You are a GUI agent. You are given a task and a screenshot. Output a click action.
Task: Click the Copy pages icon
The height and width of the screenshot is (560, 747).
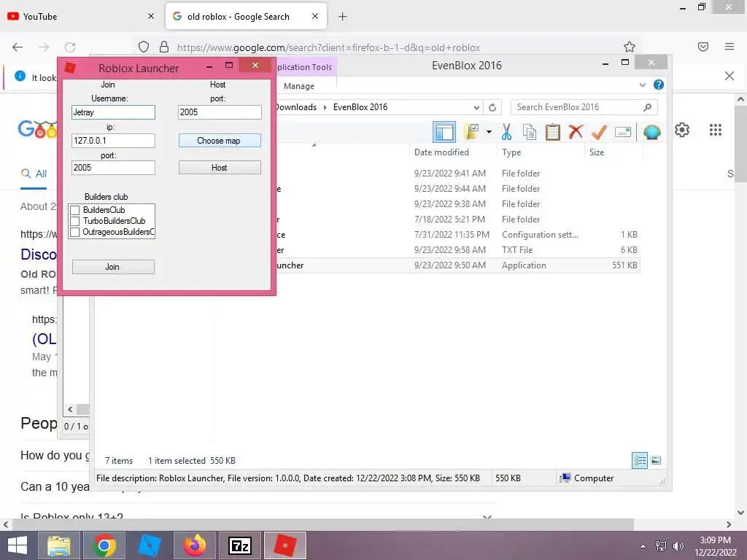tap(530, 132)
